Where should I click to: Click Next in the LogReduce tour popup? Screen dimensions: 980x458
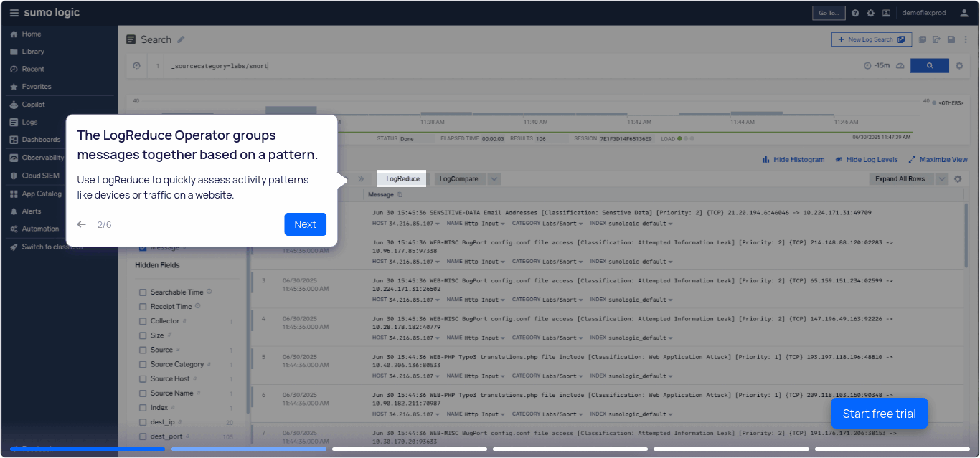tap(305, 224)
